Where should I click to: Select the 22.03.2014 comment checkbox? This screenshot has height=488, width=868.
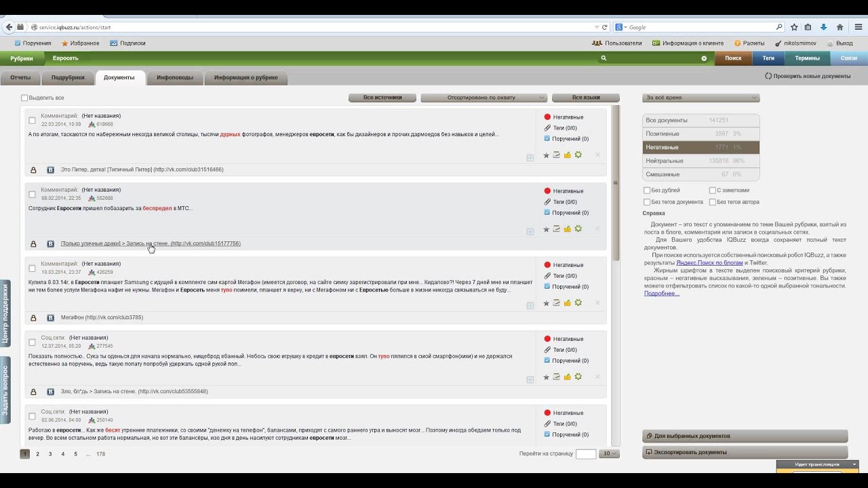[x=32, y=121]
